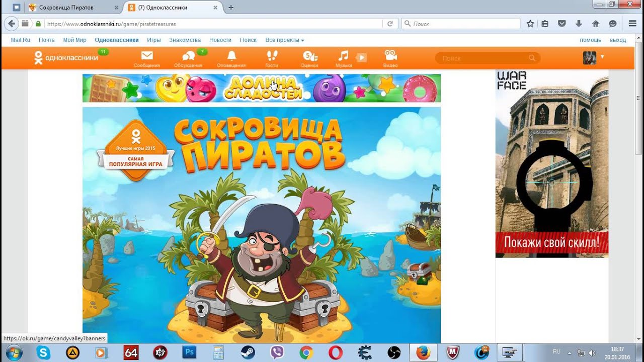Open a new tab with plus button
644x362 pixels.
[x=231, y=8]
